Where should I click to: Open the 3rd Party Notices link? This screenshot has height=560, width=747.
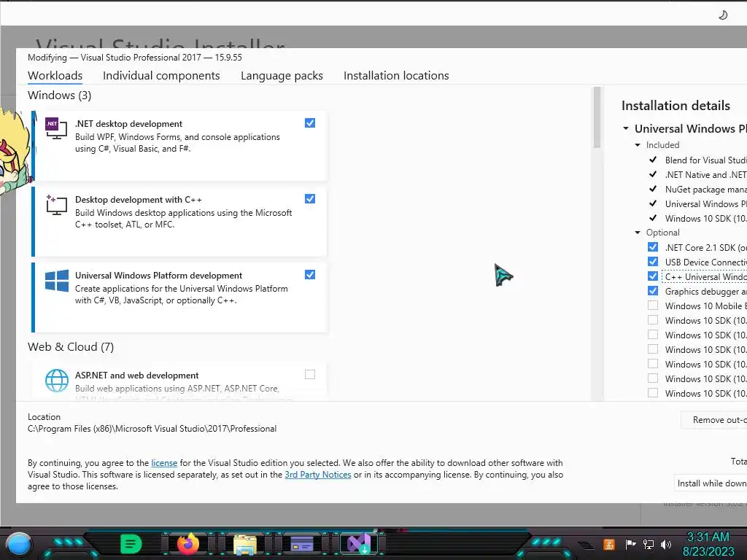pos(318,475)
